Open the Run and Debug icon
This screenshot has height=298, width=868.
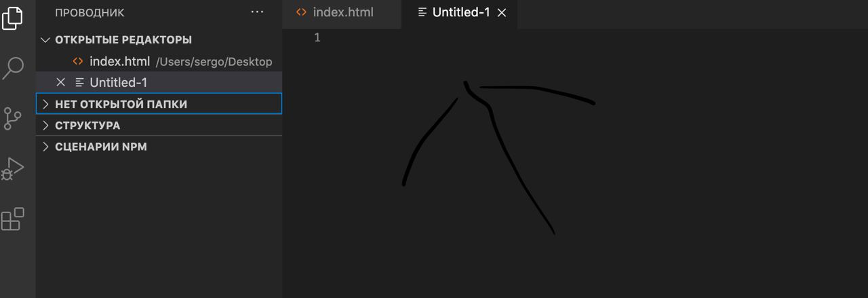[x=13, y=168]
